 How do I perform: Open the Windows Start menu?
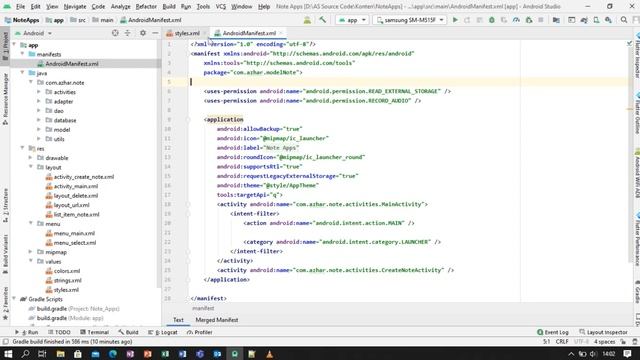(x=8, y=353)
